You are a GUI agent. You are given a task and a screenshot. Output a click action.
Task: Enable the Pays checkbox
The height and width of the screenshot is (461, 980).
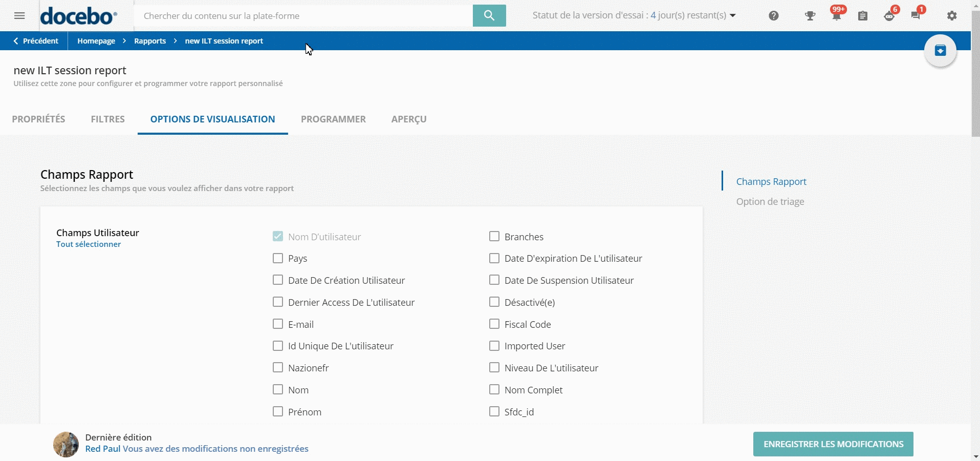[x=278, y=258]
